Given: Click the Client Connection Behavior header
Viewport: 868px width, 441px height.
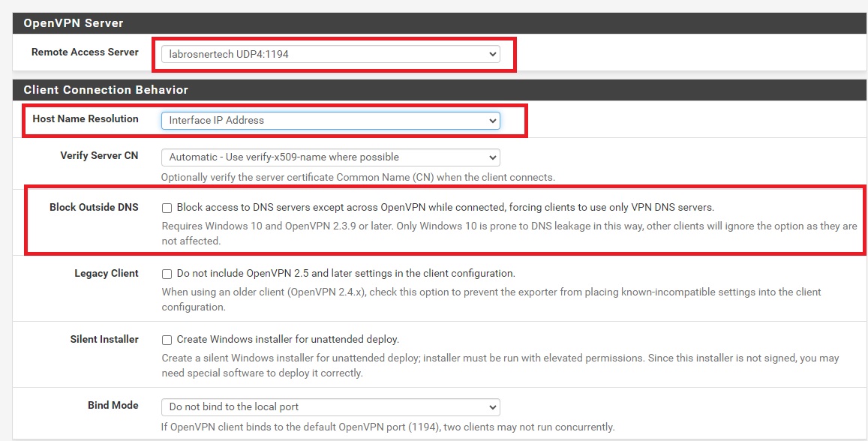Looking at the screenshot, I should point(440,90).
